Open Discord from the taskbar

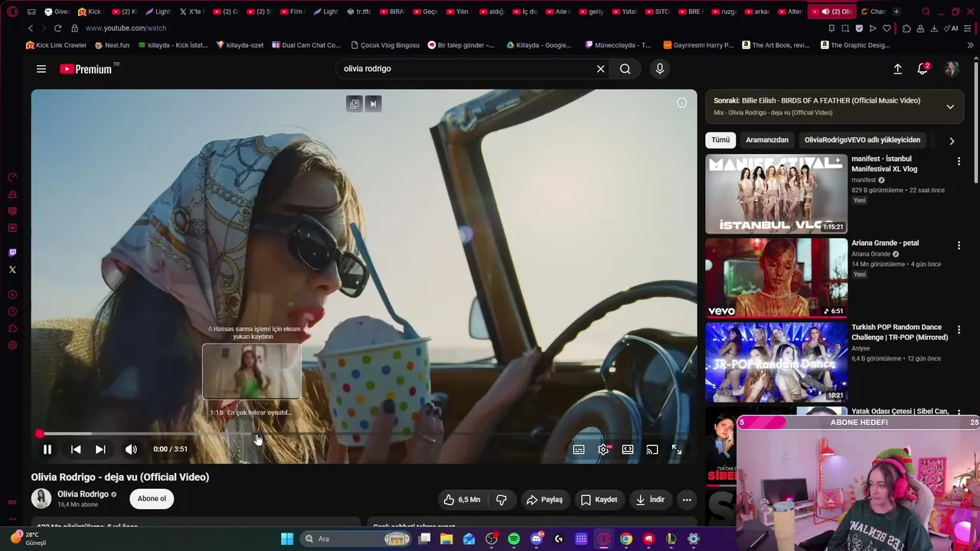click(537, 539)
